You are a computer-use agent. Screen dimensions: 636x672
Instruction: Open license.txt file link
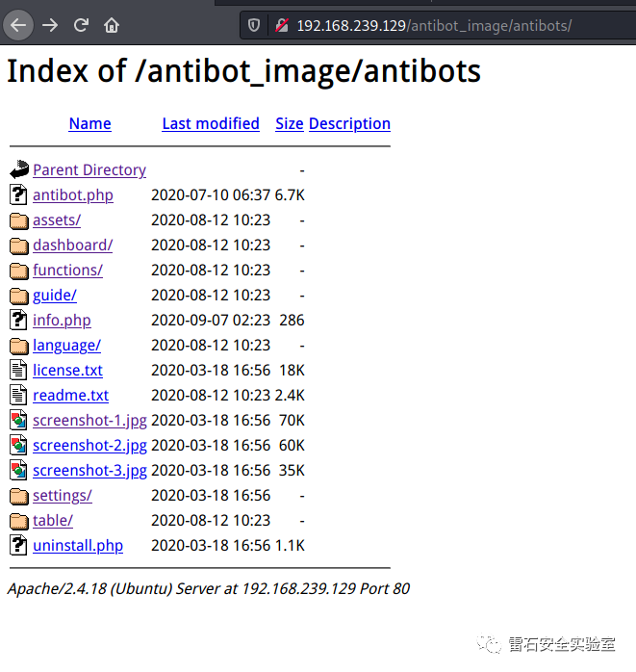point(67,371)
